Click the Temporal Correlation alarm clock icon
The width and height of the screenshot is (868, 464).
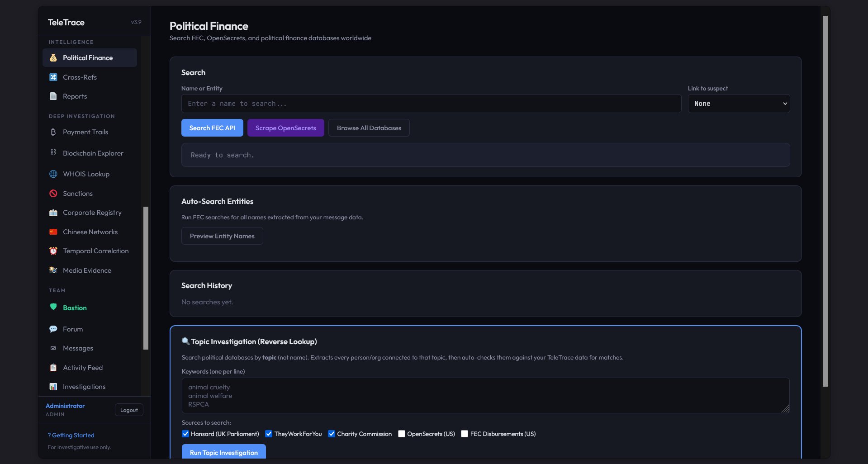53,251
